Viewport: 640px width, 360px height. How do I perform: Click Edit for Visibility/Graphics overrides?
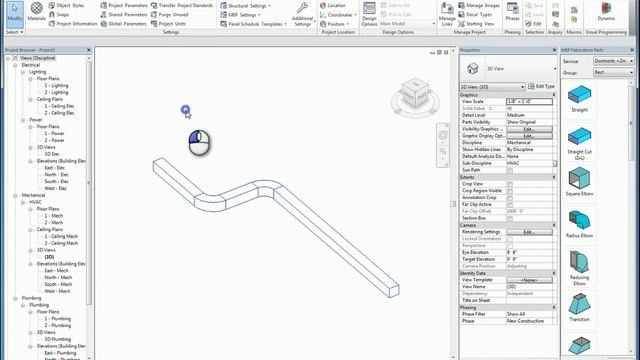pos(529,129)
